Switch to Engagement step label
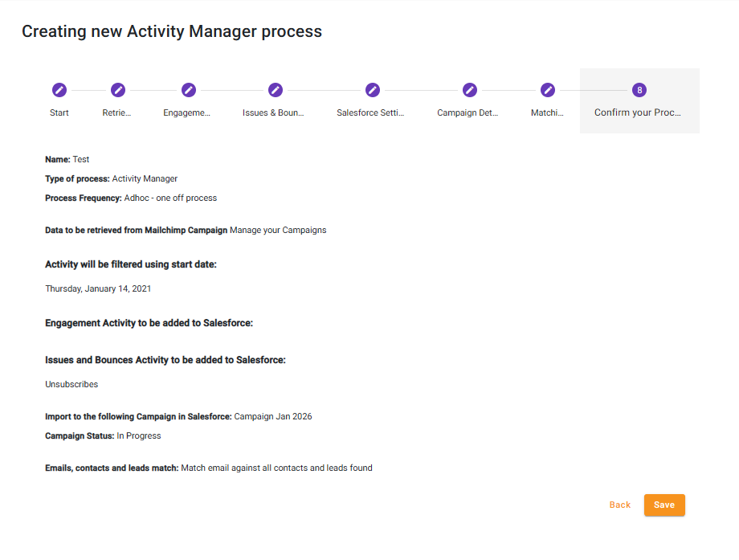Image resolution: width=739 pixels, height=560 pixels. 186,113
